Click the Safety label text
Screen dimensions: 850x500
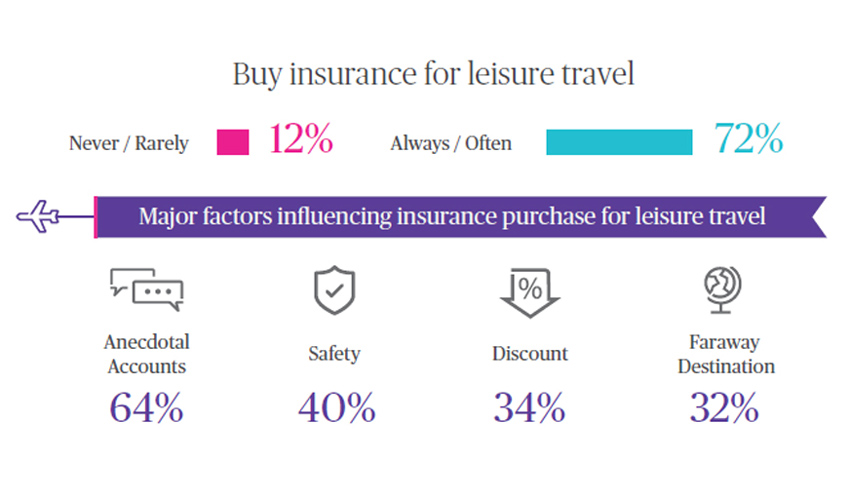[x=334, y=354]
